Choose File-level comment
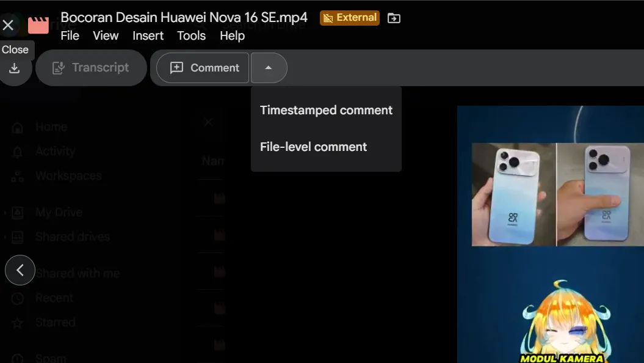 pyautogui.click(x=326, y=147)
